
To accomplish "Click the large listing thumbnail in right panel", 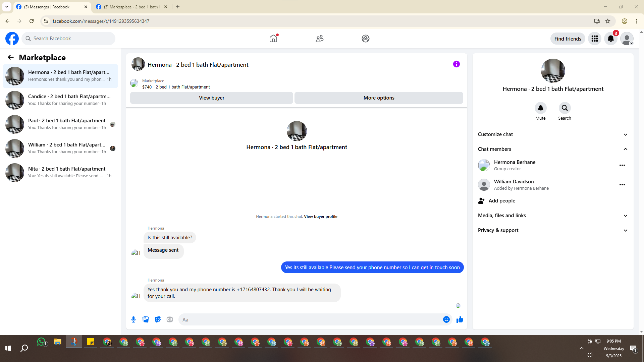I will tap(553, 71).
